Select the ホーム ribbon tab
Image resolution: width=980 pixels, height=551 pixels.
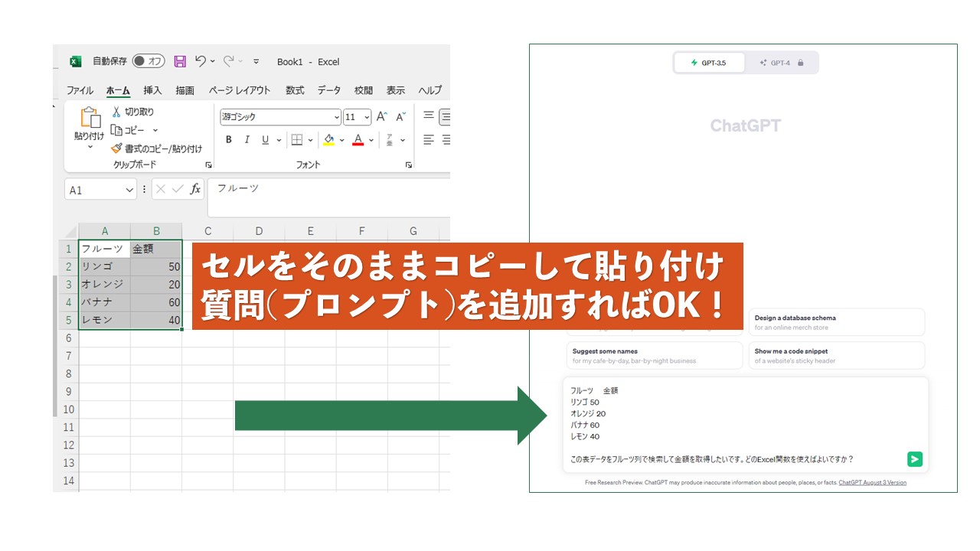point(118,90)
